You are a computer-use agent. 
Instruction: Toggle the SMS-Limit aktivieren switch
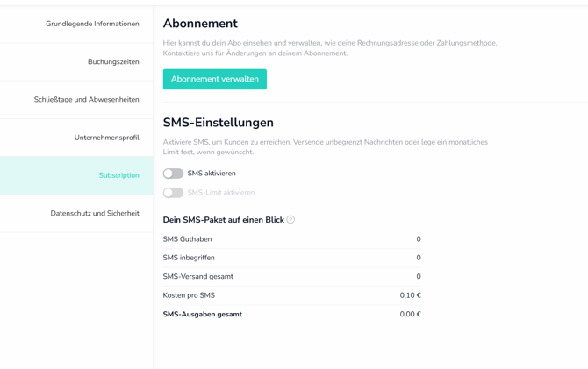(174, 193)
